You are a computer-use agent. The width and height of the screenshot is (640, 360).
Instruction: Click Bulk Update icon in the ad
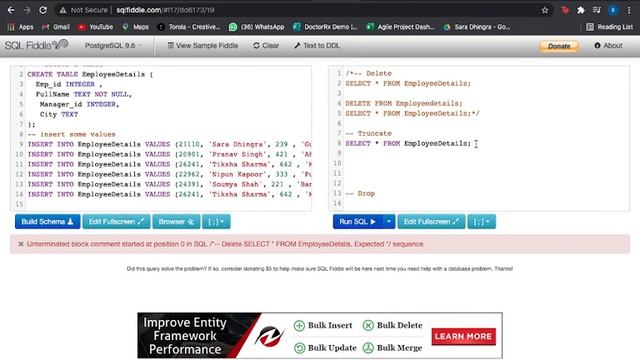(299, 348)
